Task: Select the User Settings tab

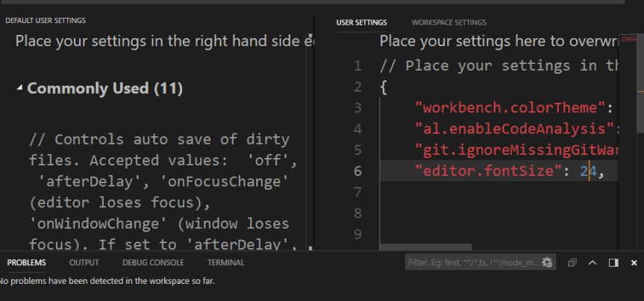Action: pyautogui.click(x=361, y=22)
